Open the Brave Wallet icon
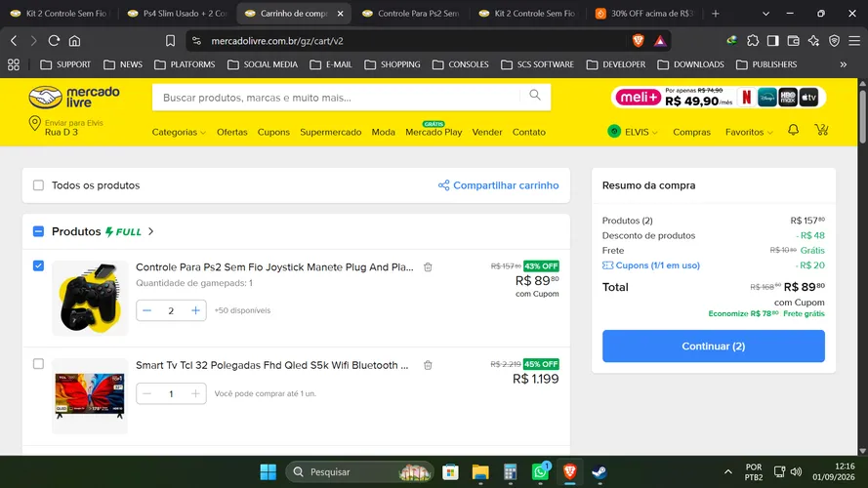The image size is (868, 488). click(793, 40)
